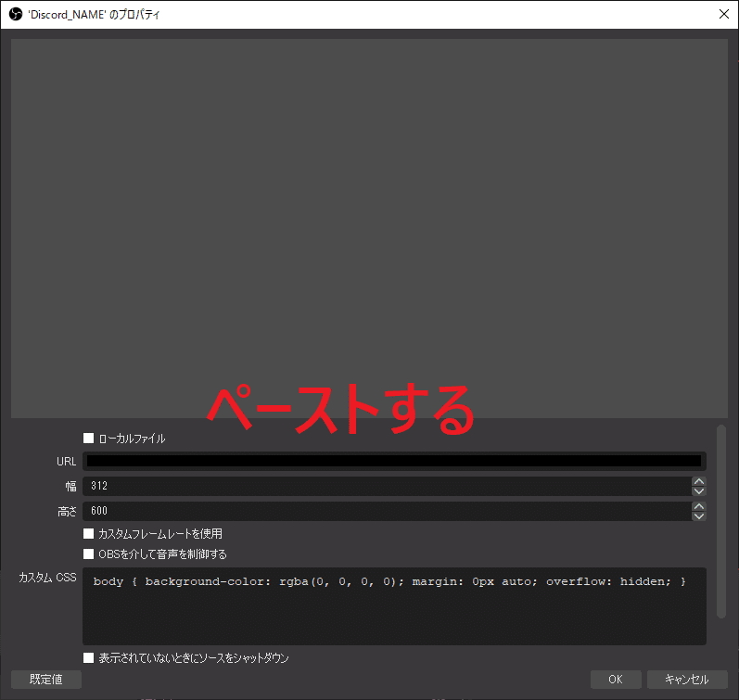Click the OBS logo icon in title bar
The height and width of the screenshot is (700, 739).
(16, 14)
